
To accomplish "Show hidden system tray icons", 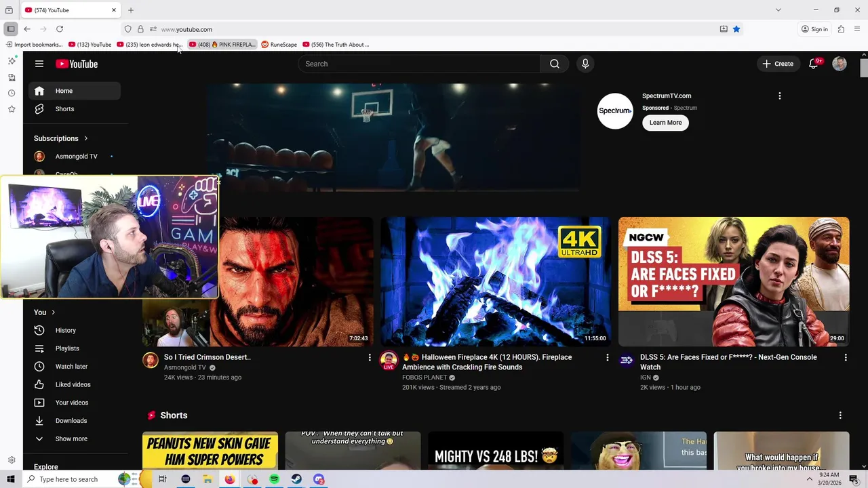I will coord(809,479).
